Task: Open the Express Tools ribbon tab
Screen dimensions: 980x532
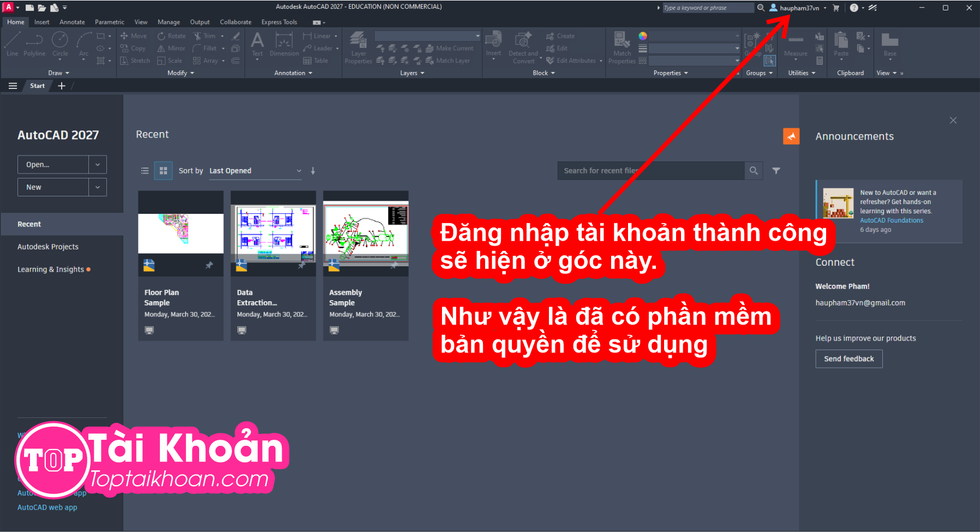Action: click(x=279, y=22)
